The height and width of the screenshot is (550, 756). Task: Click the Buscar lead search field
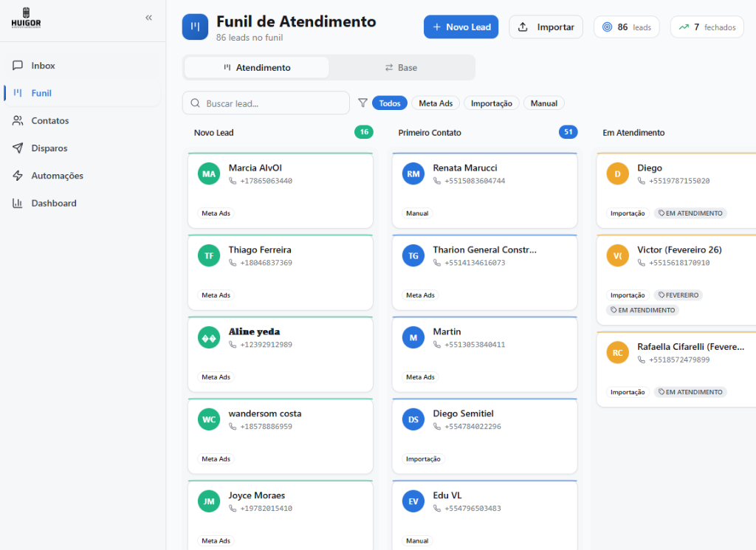pyautogui.click(x=266, y=103)
